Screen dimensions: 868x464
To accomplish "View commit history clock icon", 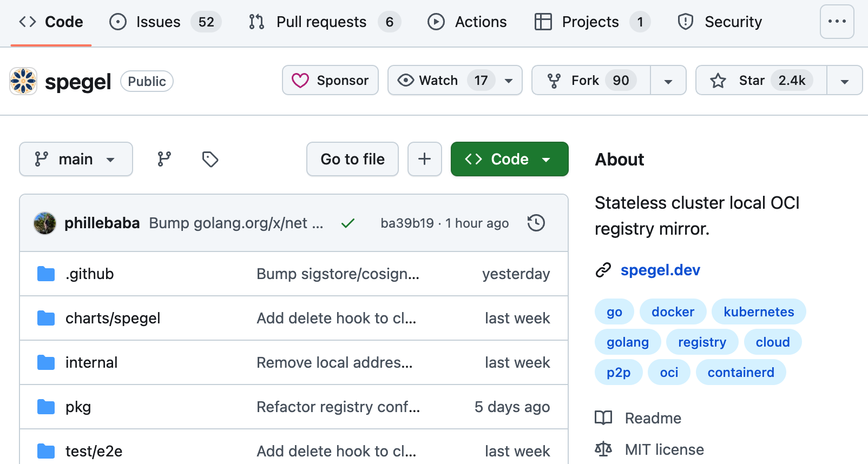I will [536, 223].
